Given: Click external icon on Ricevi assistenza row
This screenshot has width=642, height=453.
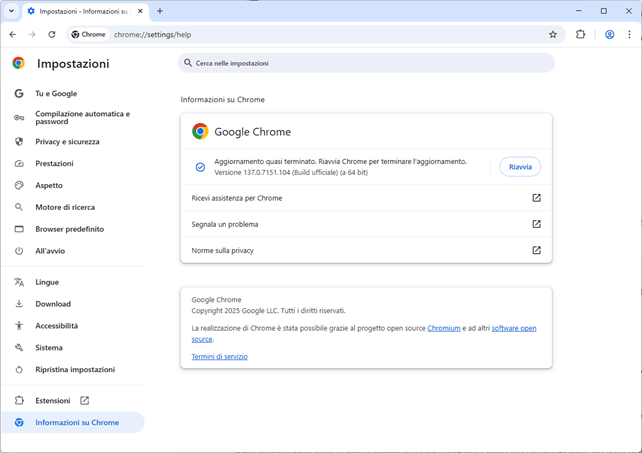Looking at the screenshot, I should point(536,198).
